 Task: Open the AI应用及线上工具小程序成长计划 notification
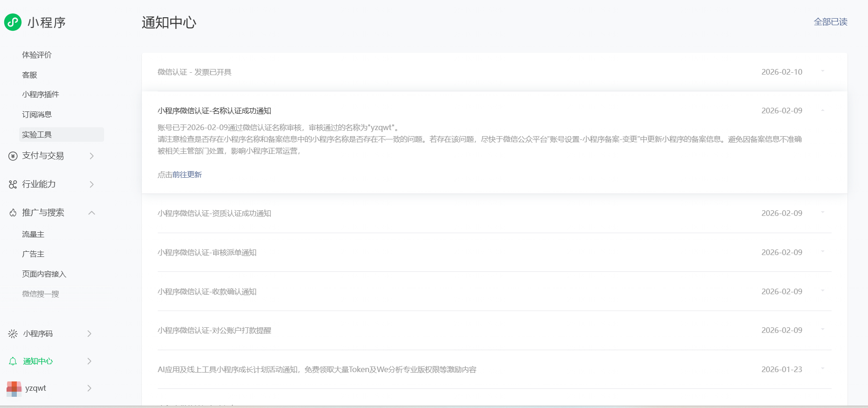click(x=317, y=370)
